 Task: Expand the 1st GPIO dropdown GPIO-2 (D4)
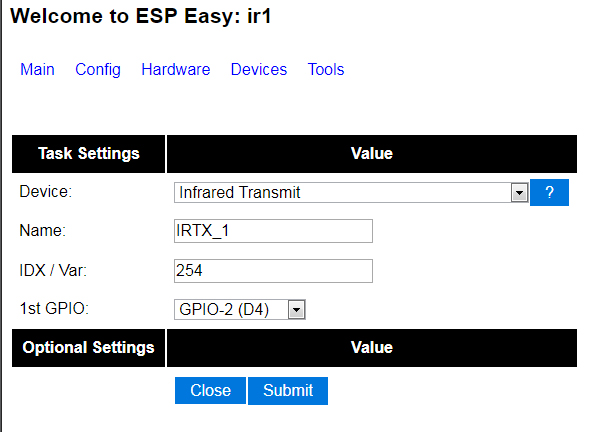click(x=240, y=310)
